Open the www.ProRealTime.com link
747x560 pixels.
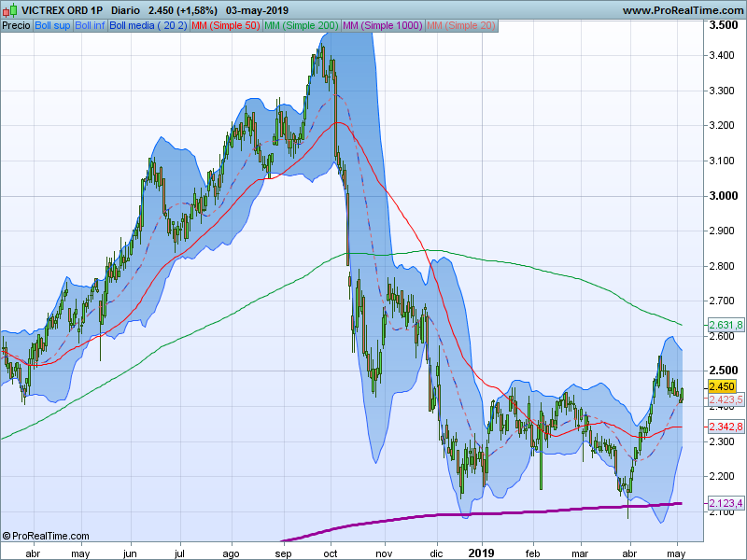pos(683,10)
